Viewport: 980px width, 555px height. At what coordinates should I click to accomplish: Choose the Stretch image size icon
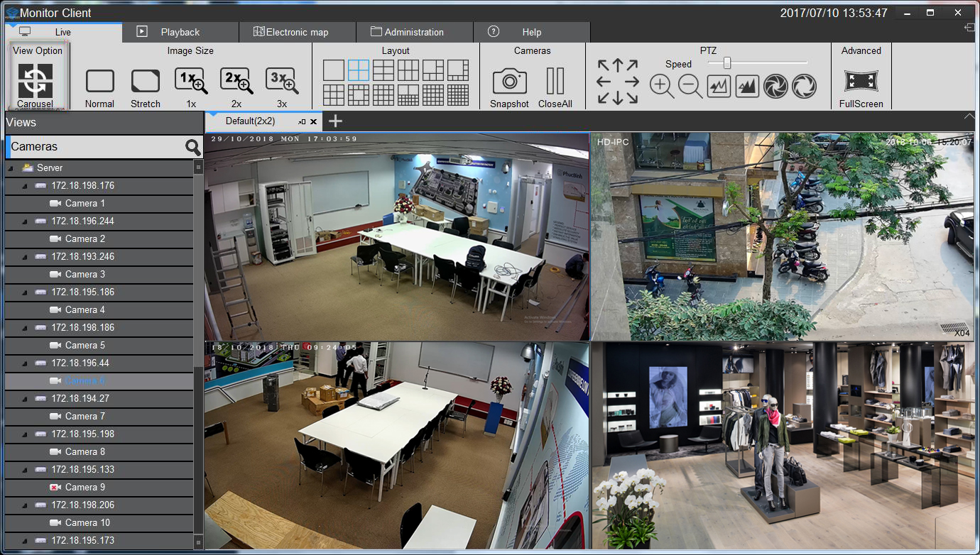pyautogui.click(x=146, y=81)
